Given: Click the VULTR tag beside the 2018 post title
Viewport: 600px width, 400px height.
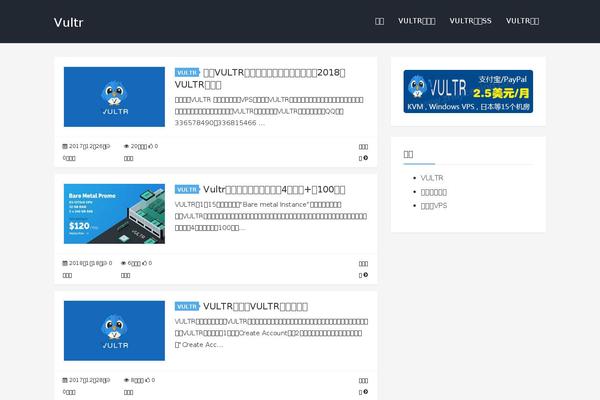Looking at the screenshot, I should pos(187,72).
